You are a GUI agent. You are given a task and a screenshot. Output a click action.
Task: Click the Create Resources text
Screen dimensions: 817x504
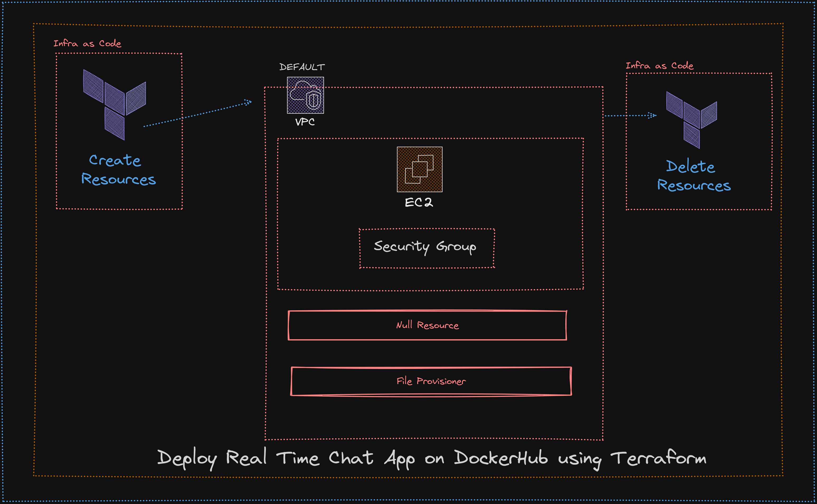click(x=118, y=169)
